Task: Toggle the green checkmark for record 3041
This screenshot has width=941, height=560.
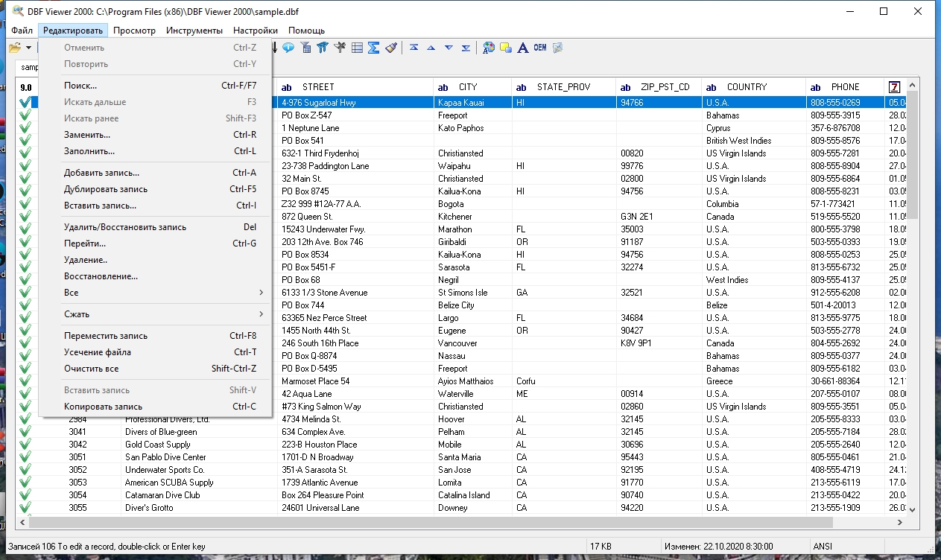Action: click(25, 432)
